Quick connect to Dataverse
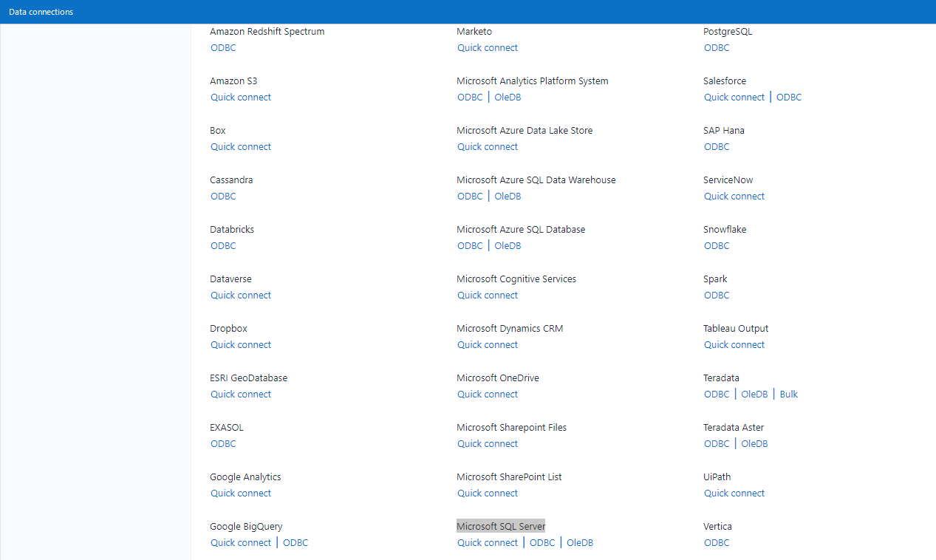The height and width of the screenshot is (560, 936). (x=240, y=295)
